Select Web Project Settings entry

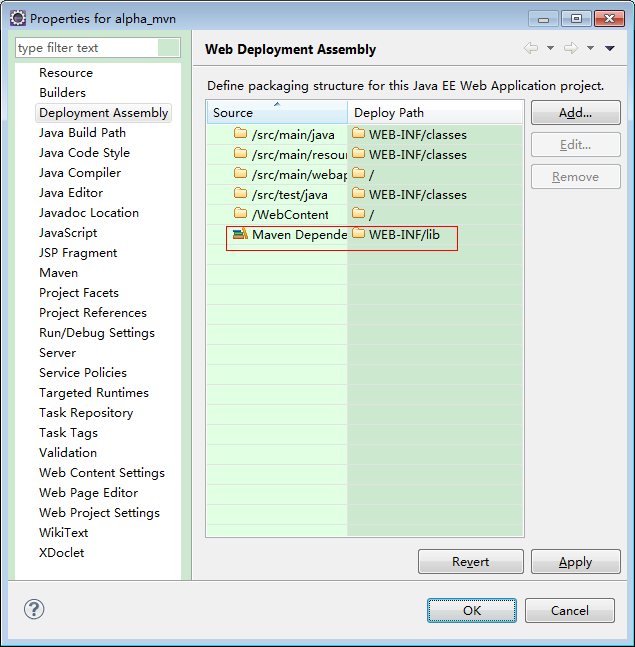pyautogui.click(x=99, y=513)
